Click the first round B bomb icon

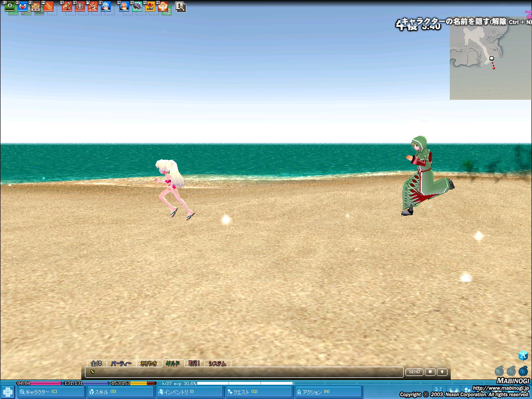pyautogui.click(x=499, y=371)
